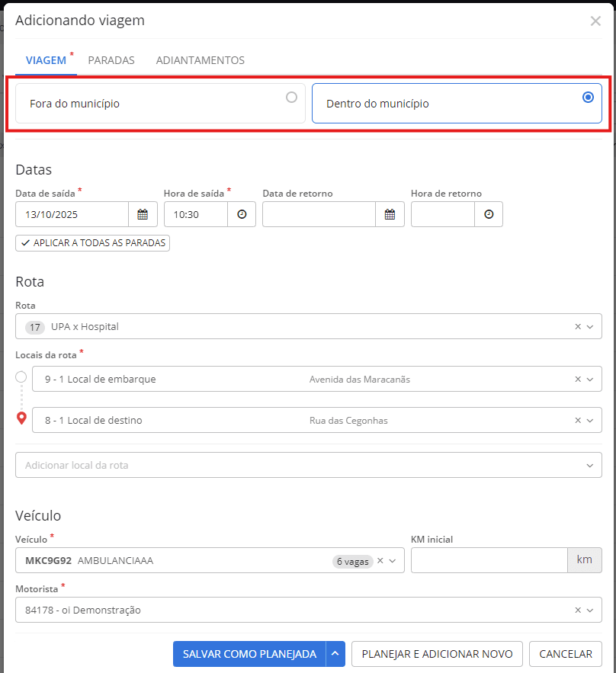Remove Local de embarque from the route
This screenshot has width=616, height=673.
click(578, 380)
